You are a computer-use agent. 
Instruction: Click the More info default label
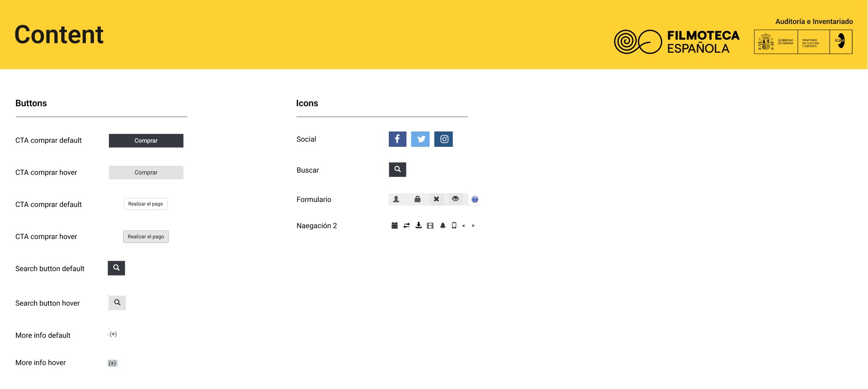(x=43, y=335)
